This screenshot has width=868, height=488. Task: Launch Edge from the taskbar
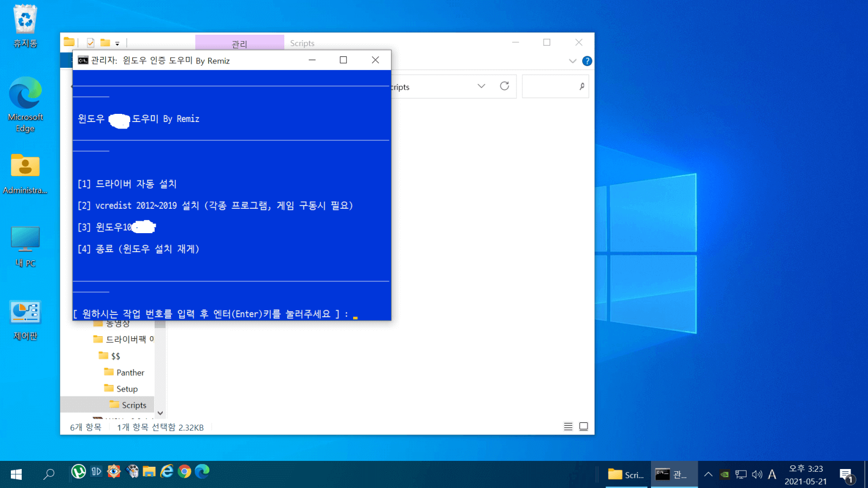pyautogui.click(x=202, y=472)
